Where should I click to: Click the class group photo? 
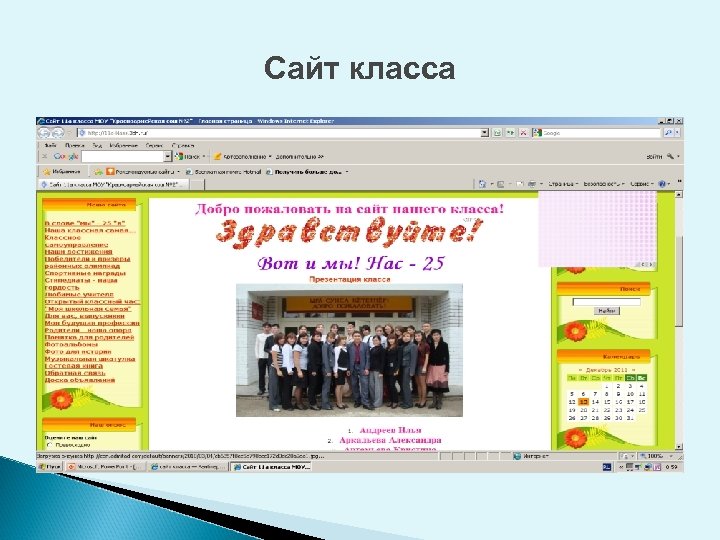pyautogui.click(x=349, y=350)
